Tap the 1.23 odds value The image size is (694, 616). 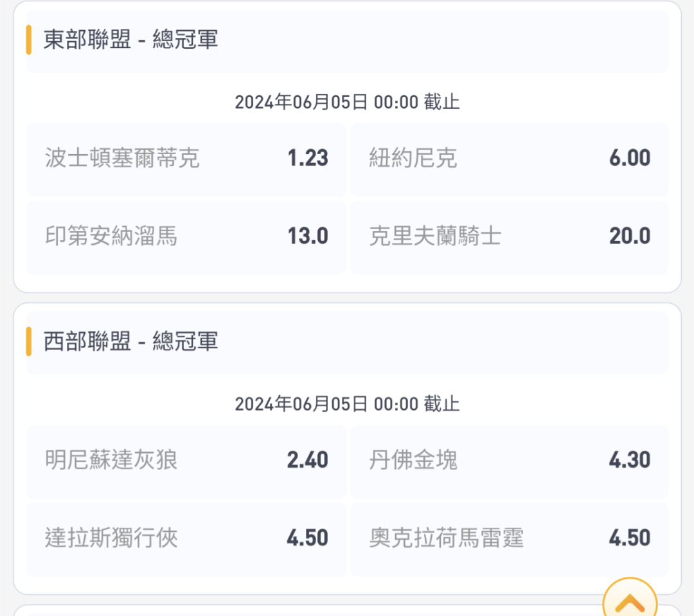[x=308, y=158]
